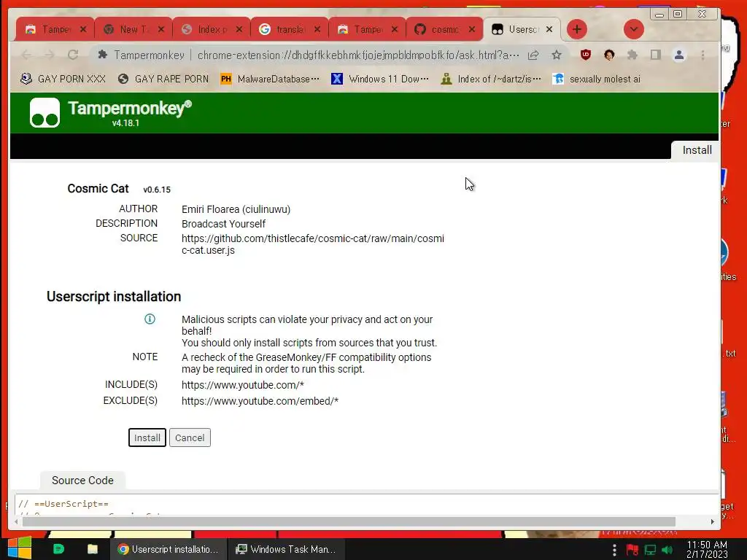Bookmark this page with the star icon
The height and width of the screenshot is (560, 747).
pos(557,55)
